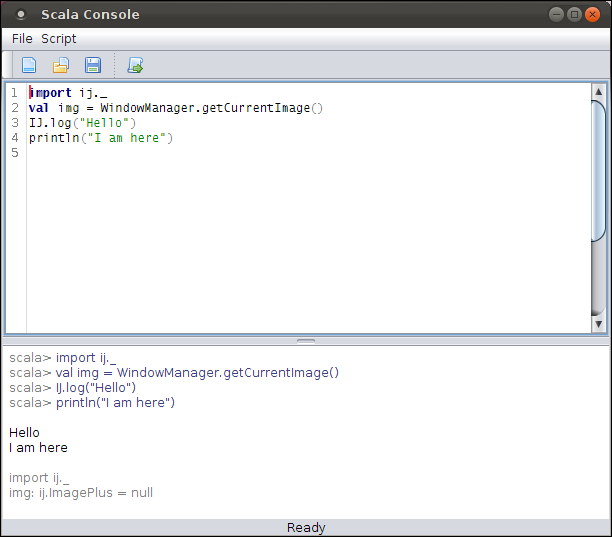This screenshot has height=537, width=612.
Task: Run the script with the green arrow icon
Action: click(x=135, y=66)
